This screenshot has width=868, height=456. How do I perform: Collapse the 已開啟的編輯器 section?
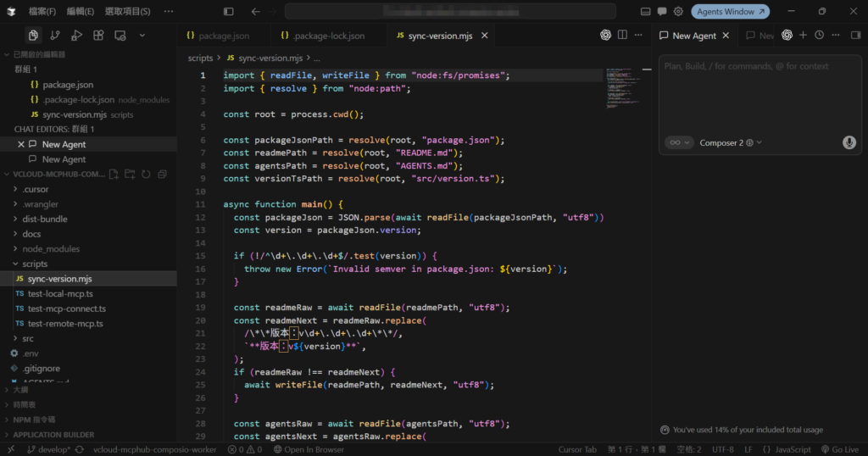tap(39, 54)
